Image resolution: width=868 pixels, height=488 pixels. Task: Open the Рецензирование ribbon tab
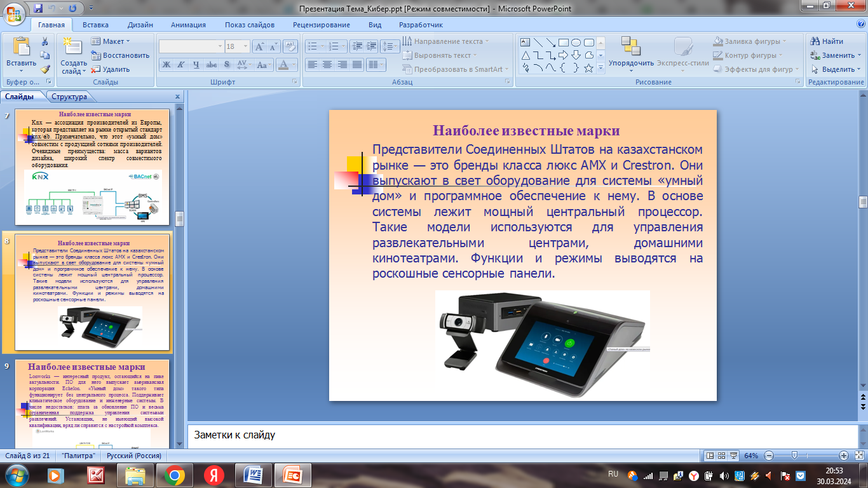[322, 25]
